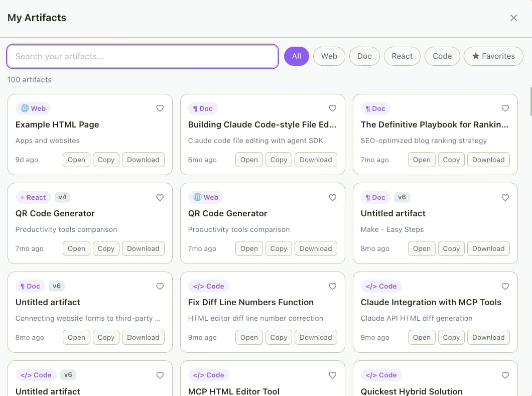Open the Connecting website forms artifact
The height and width of the screenshot is (396, 532).
[x=76, y=338]
